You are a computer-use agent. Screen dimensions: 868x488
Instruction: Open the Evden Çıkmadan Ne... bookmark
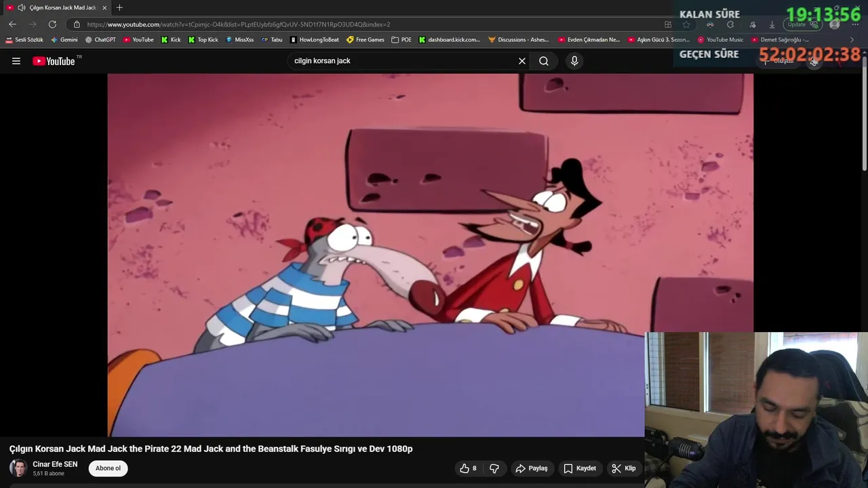[x=589, y=40]
